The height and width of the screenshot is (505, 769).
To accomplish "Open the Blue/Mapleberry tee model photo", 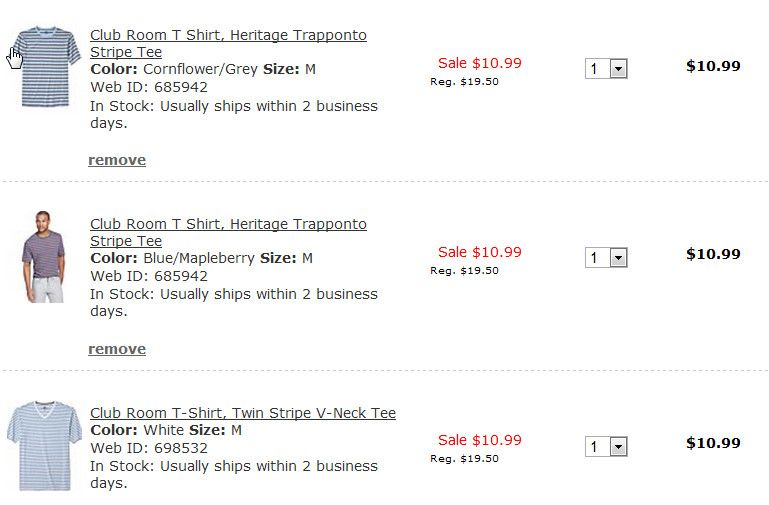I will pos(42,257).
